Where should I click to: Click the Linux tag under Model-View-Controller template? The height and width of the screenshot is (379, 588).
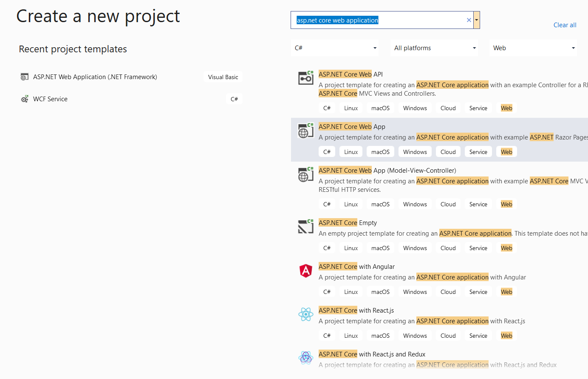[351, 204]
